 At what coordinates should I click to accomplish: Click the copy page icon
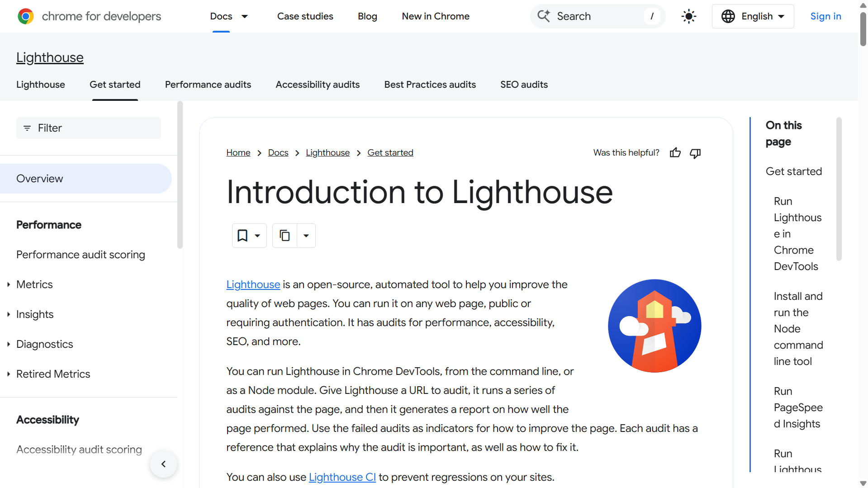[285, 236]
